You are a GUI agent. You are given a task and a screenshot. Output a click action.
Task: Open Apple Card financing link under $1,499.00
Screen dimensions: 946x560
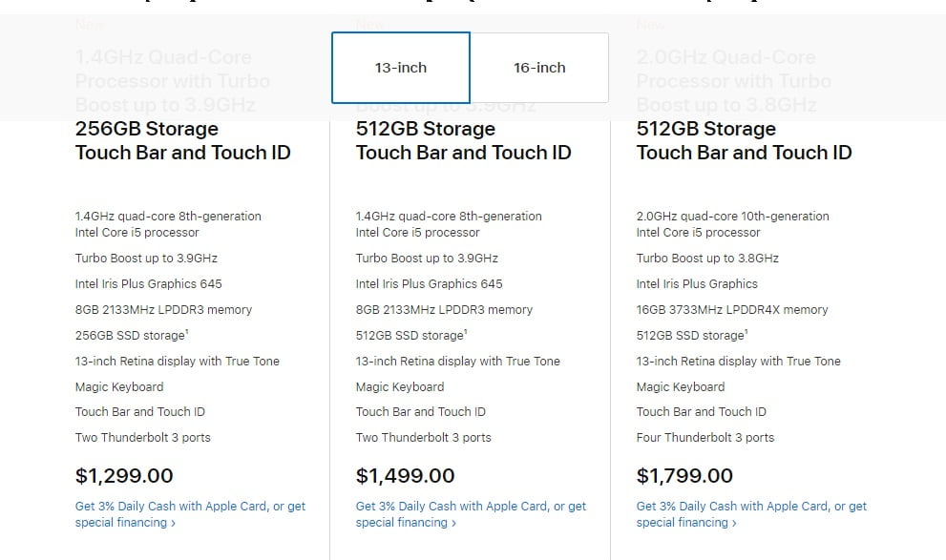point(471,507)
